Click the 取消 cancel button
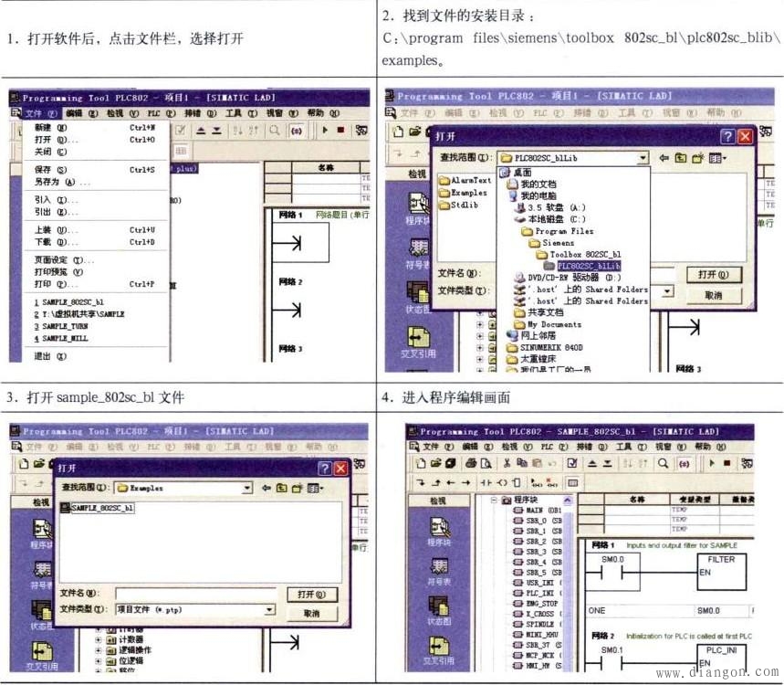The width and height of the screenshot is (784, 685). pyautogui.click(x=313, y=615)
